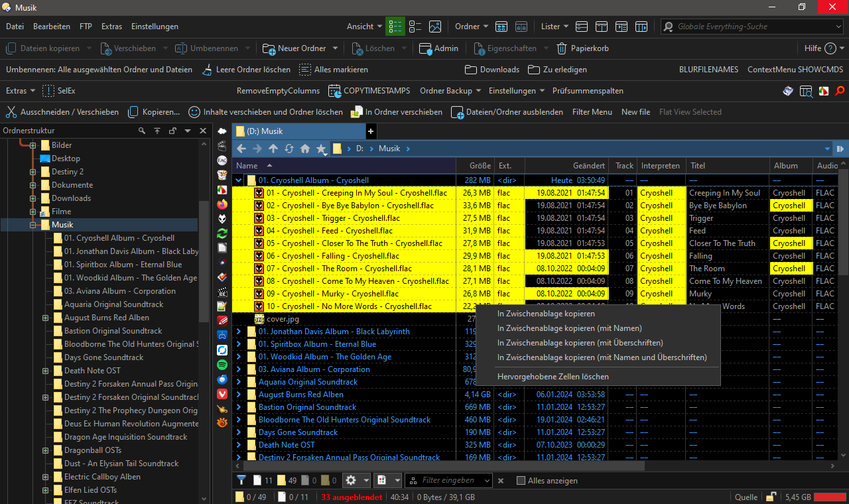Image resolution: width=849 pixels, height=504 pixels.
Task: Open the Lister dropdown
Action: point(555,27)
